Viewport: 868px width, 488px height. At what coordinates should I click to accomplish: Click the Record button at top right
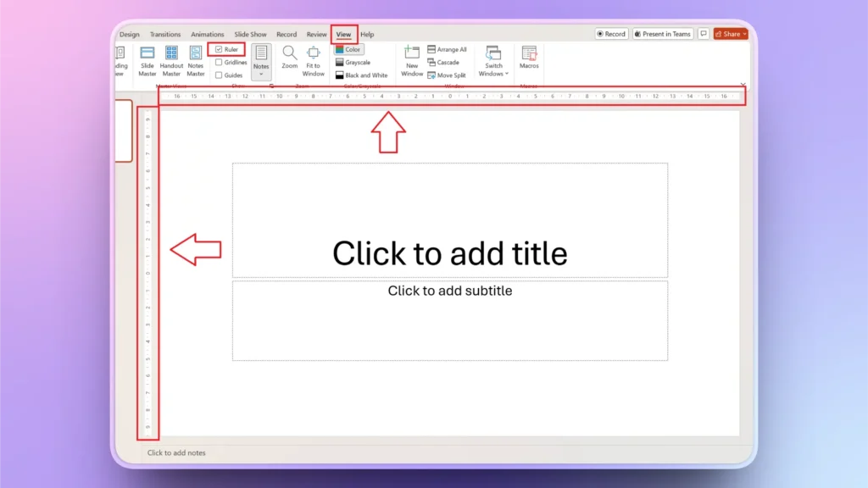[x=611, y=34]
